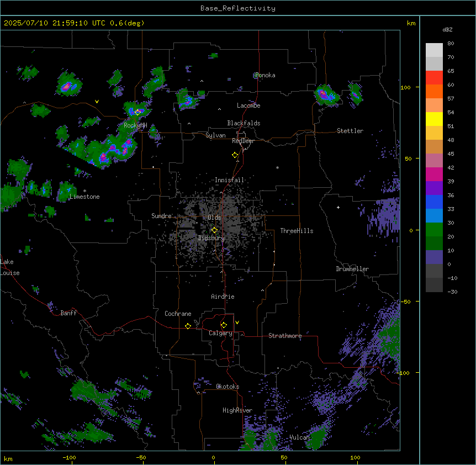The image size is (476, 465).
Task: Click the Calgary city label
Action: (x=220, y=333)
